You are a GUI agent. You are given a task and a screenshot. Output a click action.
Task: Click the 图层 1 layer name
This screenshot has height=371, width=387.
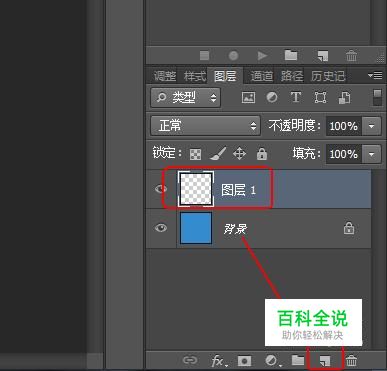coord(238,190)
